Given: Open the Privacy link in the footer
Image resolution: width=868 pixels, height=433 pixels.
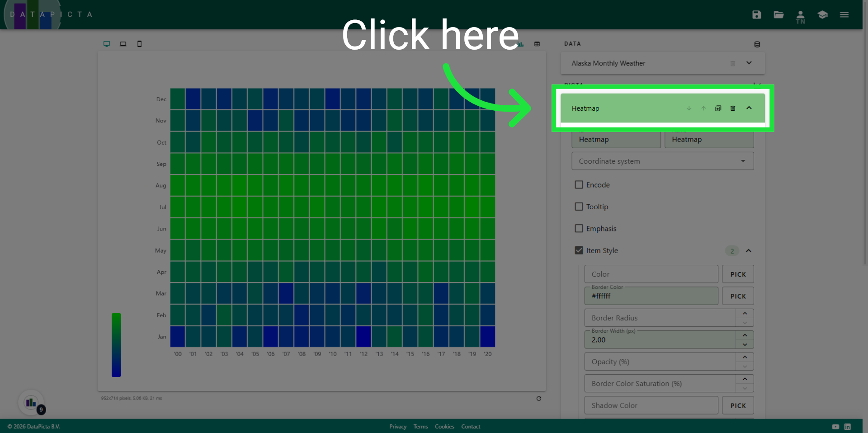Looking at the screenshot, I should click(x=398, y=426).
